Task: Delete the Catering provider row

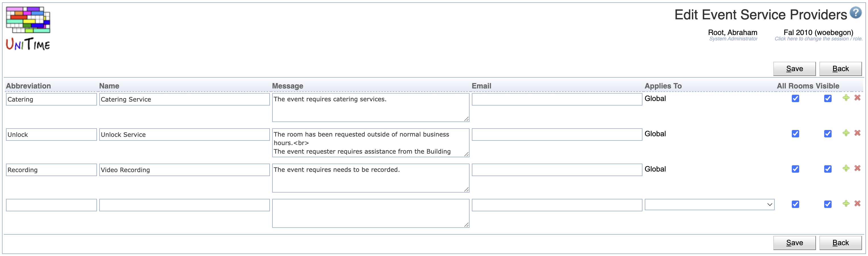Action: (857, 98)
